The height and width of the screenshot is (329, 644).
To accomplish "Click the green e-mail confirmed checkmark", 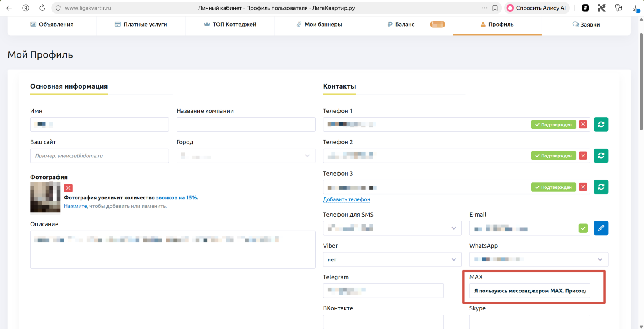I will point(583,228).
